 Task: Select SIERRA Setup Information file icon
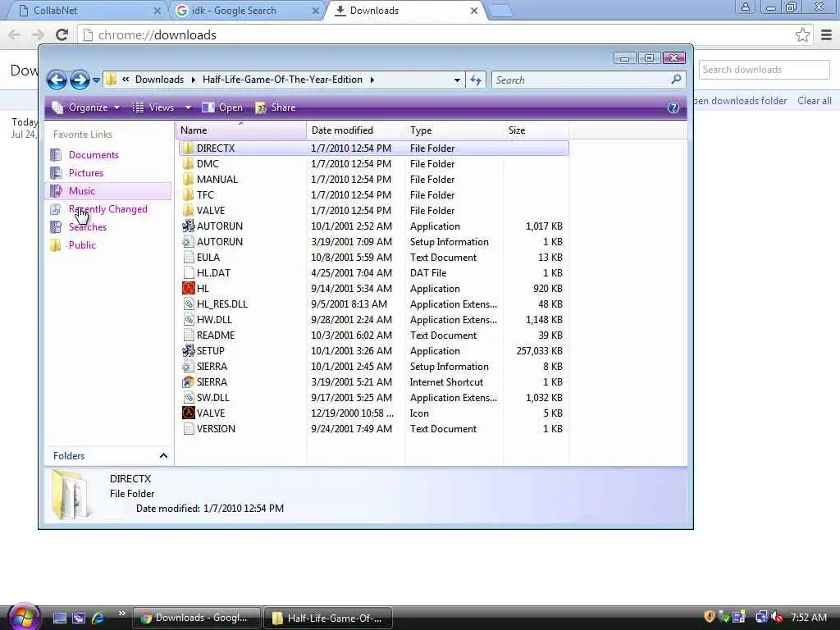(x=188, y=367)
